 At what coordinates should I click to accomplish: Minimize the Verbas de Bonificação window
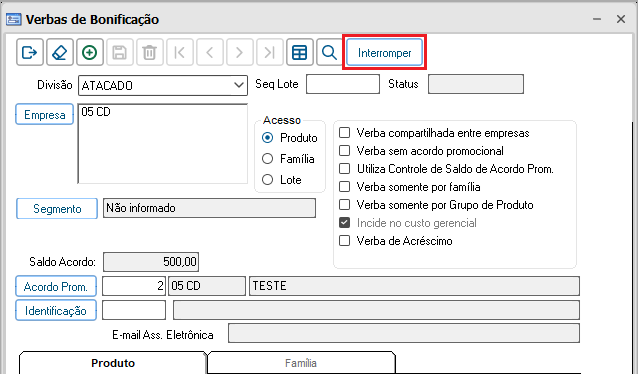tap(597, 19)
